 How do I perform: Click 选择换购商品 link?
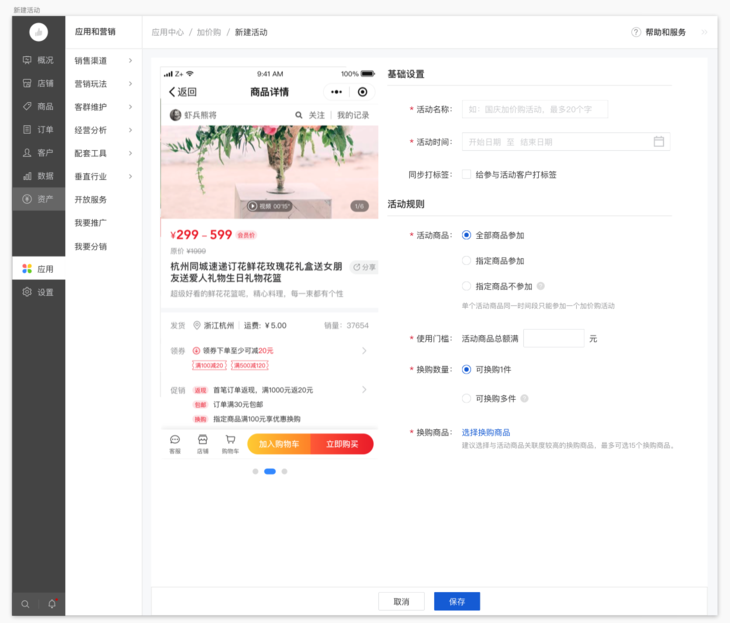click(x=485, y=432)
